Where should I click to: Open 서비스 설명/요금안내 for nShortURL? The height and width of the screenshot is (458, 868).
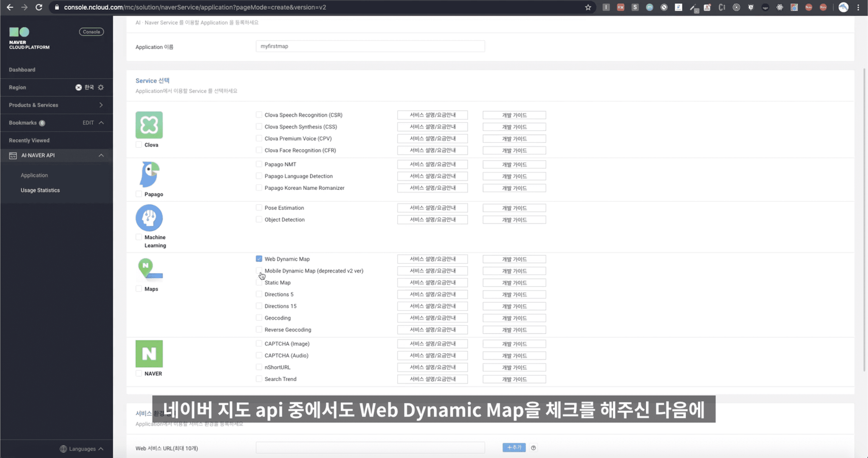[432, 367]
